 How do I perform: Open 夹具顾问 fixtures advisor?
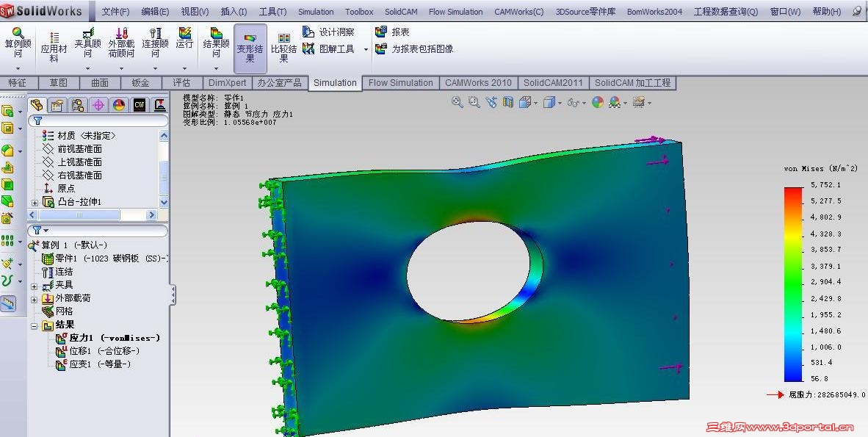coord(88,43)
